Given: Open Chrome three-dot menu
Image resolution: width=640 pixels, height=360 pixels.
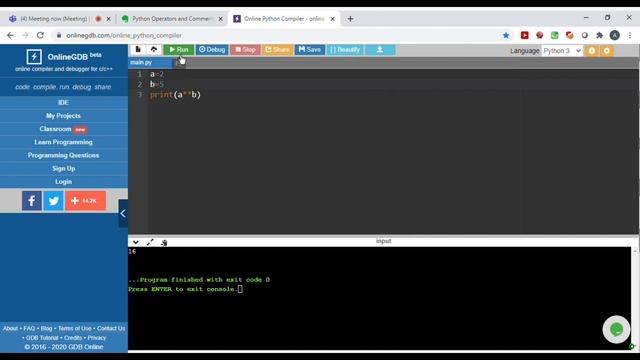Looking at the screenshot, I should point(630,36).
